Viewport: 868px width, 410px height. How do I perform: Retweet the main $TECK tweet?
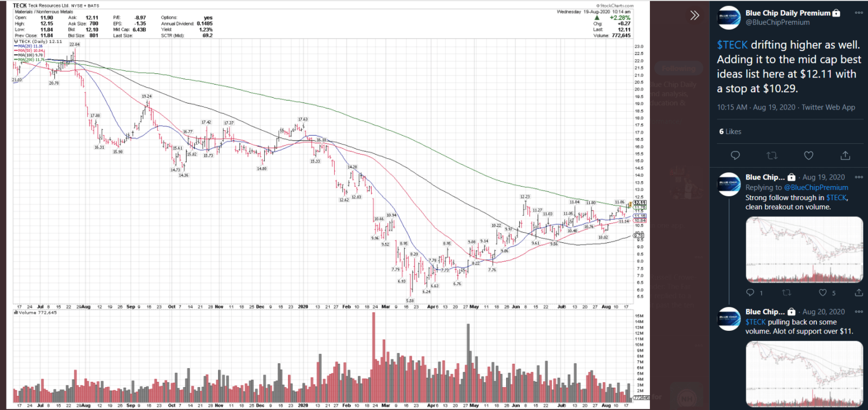click(x=772, y=156)
